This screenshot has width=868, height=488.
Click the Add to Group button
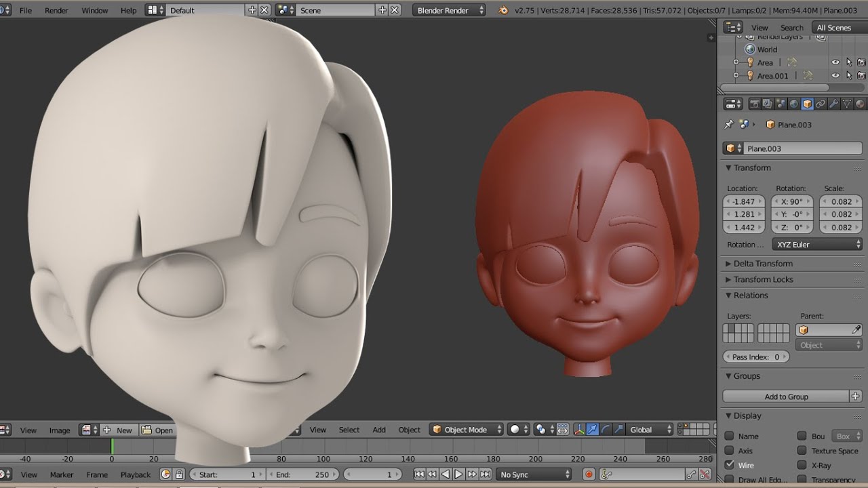click(786, 396)
